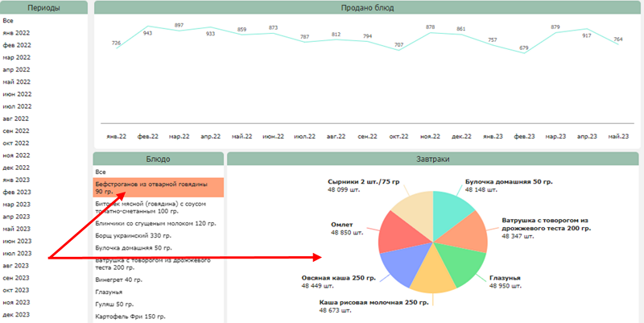This screenshot has height=323, width=644.
Task: Click the 707 data label on line chart
Action: click(398, 44)
